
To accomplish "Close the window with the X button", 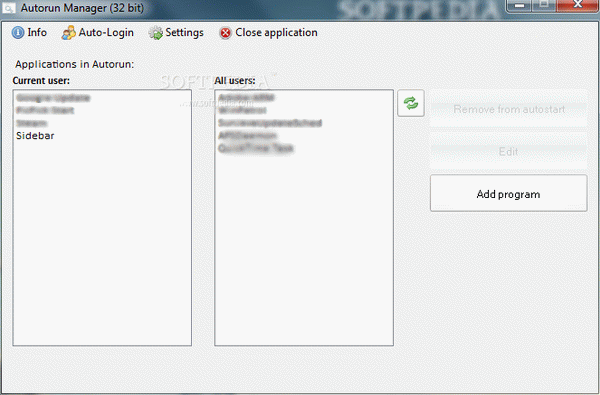I will point(577,5).
